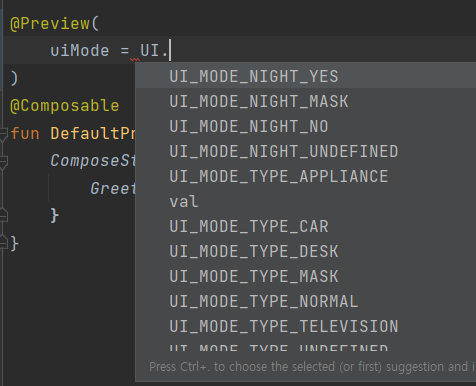
Task: Choose UI_MODE_NIGHT_MASK from completion list
Action: click(306, 101)
